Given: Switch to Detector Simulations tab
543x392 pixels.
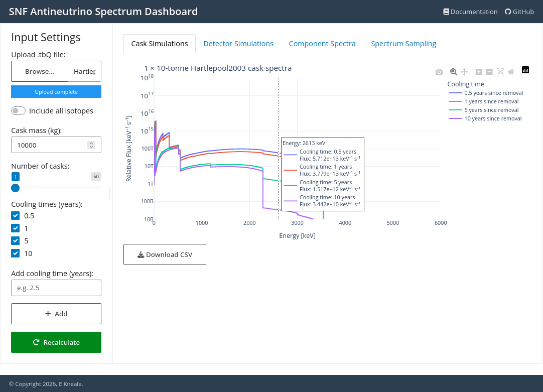Looking at the screenshot, I should (238, 44).
